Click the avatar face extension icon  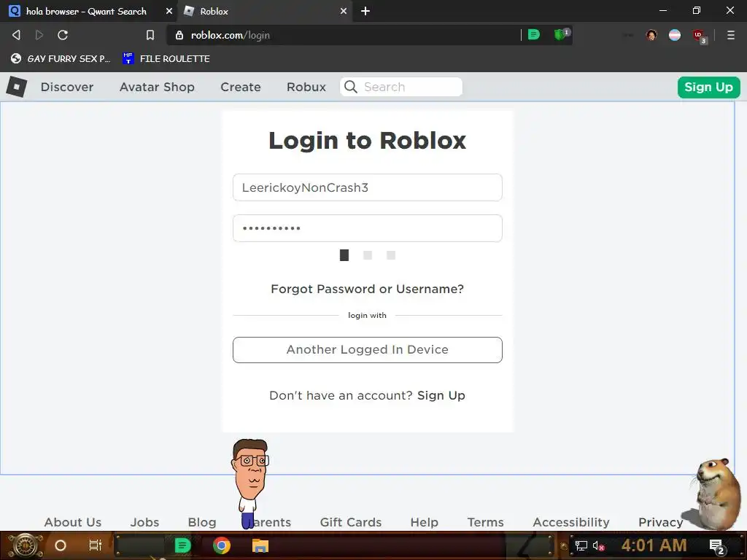[651, 35]
